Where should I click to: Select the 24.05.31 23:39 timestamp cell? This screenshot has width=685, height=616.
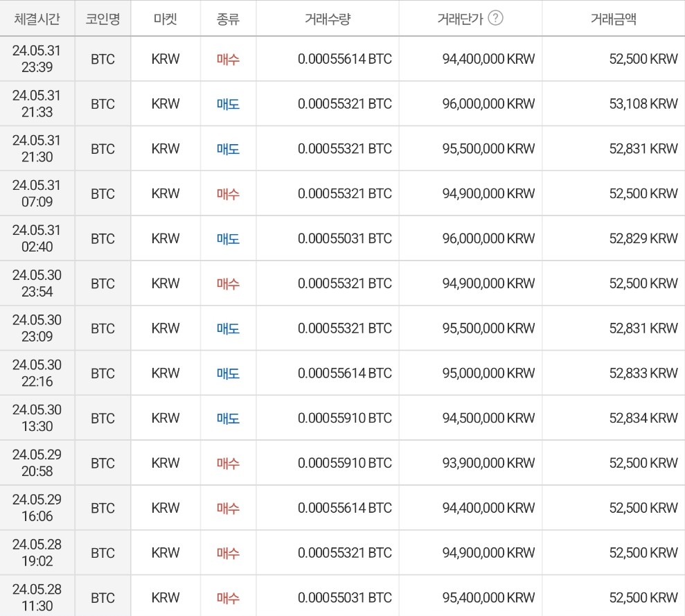(x=37, y=59)
